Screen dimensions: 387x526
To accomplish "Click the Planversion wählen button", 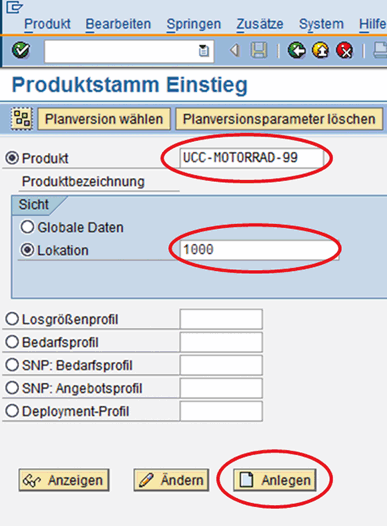I will (104, 119).
